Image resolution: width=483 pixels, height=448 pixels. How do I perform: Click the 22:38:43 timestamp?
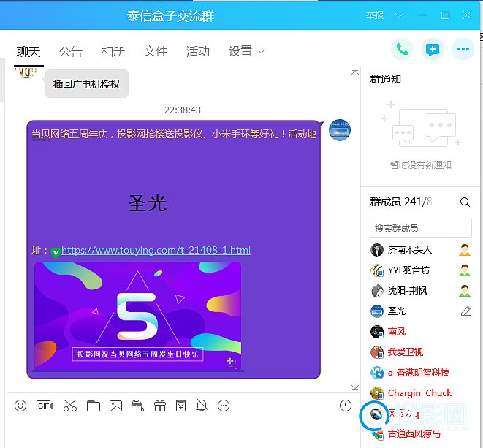(x=183, y=110)
